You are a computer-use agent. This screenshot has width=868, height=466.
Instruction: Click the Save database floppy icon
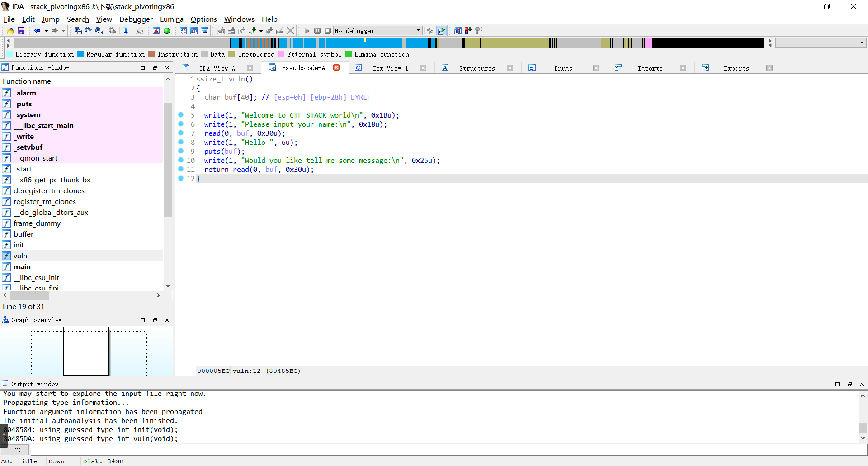pos(21,31)
